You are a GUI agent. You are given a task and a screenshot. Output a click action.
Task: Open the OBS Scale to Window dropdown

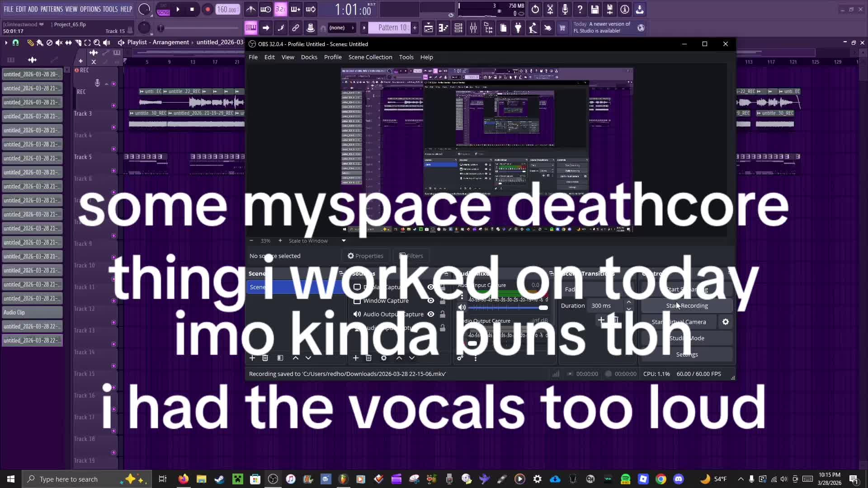(317, 241)
